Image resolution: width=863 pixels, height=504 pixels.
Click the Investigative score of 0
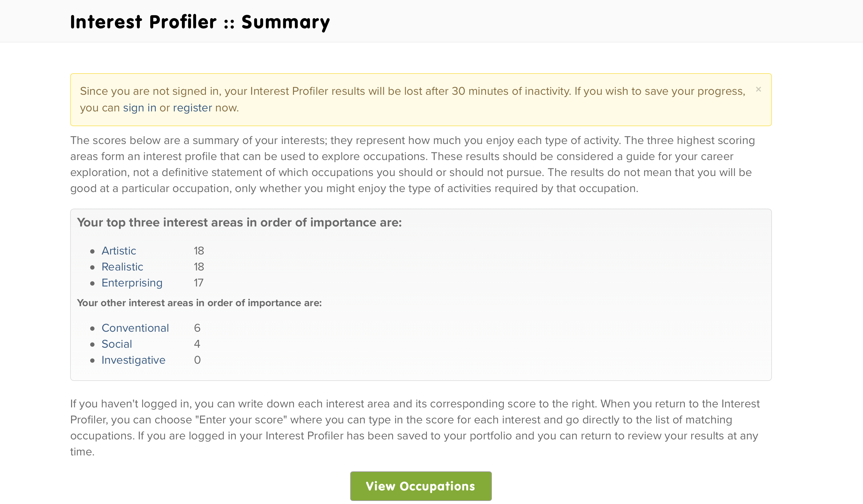coord(197,361)
